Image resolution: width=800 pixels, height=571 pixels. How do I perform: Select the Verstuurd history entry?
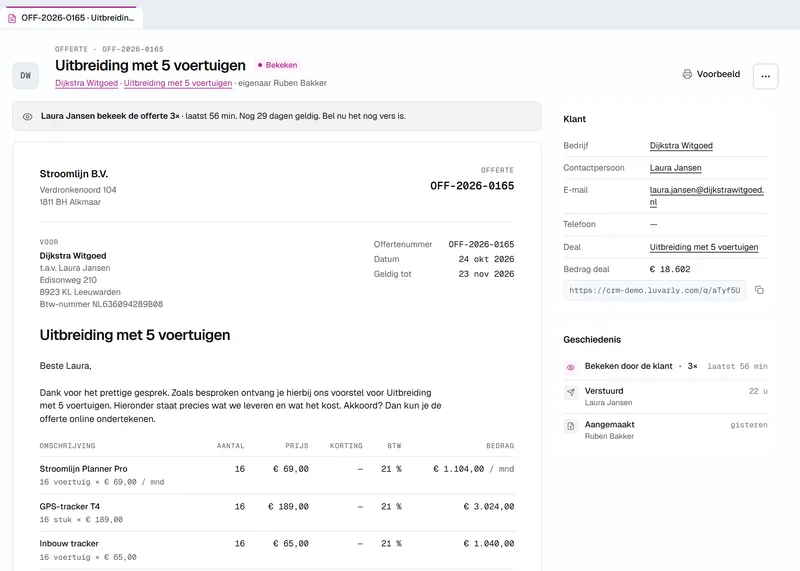pyautogui.click(x=665, y=396)
